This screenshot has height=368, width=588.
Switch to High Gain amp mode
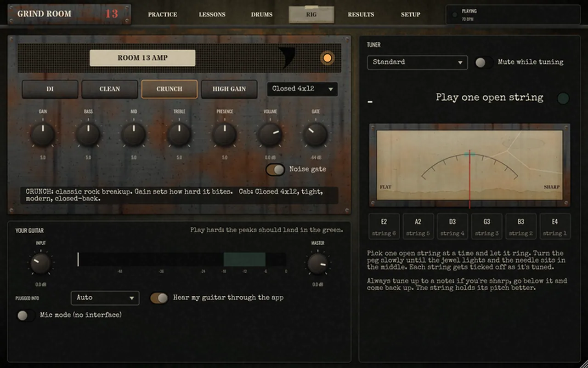click(229, 89)
